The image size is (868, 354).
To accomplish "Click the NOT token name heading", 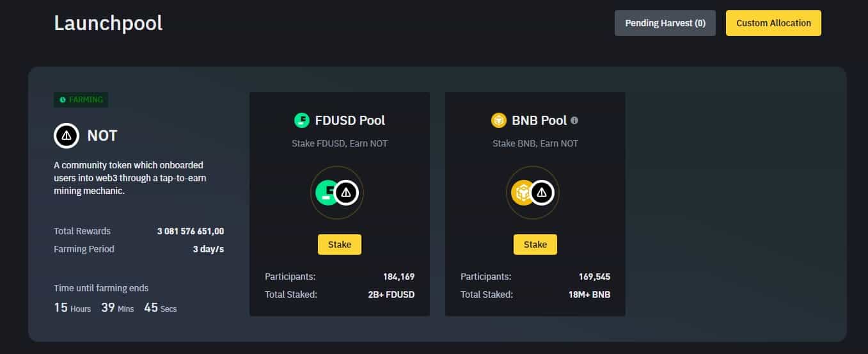I will click(x=102, y=136).
